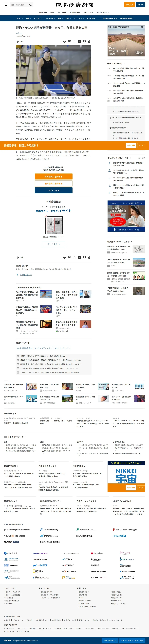Open the 朝刊・夕刊 menu item
The height and width of the screenshot is (644, 149).
click(42, 13)
